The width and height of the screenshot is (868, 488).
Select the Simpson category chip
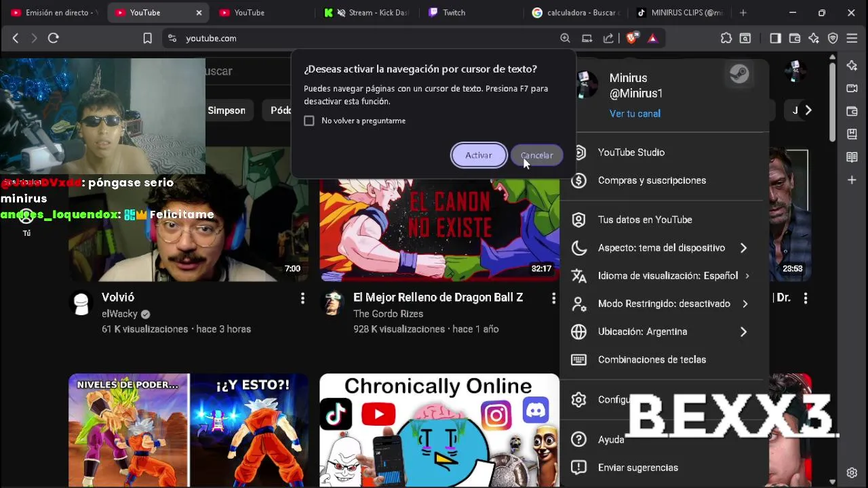226,110
